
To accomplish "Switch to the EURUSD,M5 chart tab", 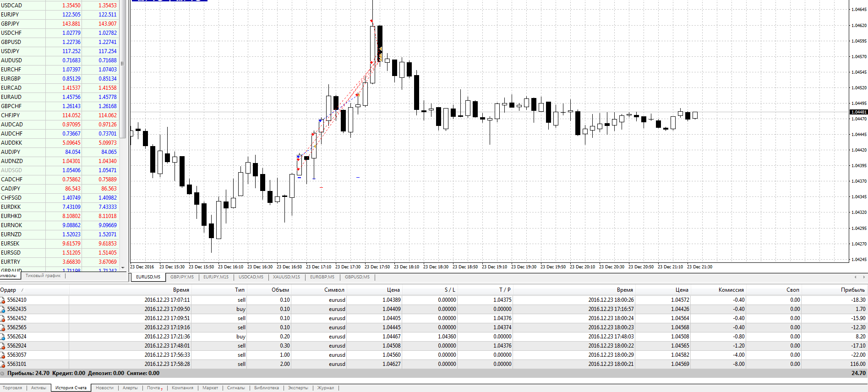I will point(148,277).
